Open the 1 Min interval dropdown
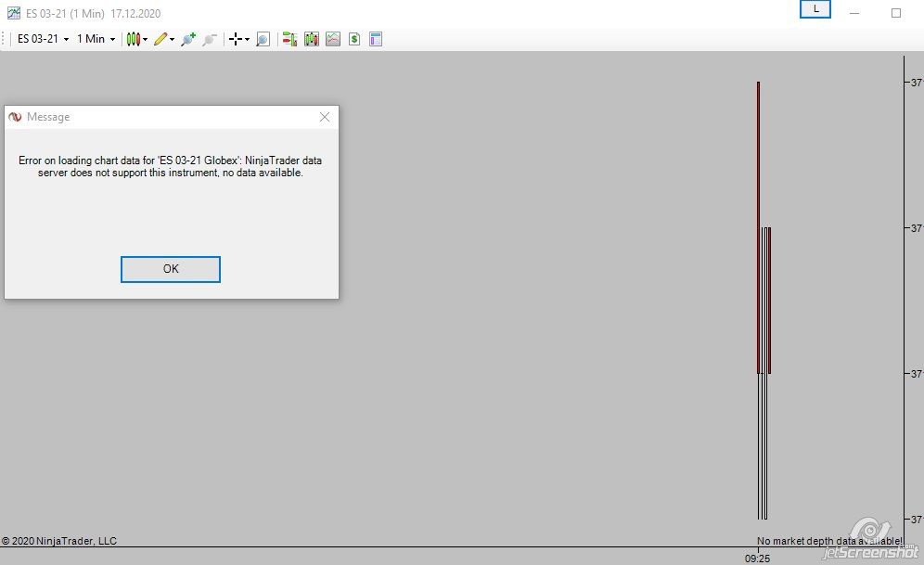Viewport: 924px width, 565px height. [x=96, y=39]
